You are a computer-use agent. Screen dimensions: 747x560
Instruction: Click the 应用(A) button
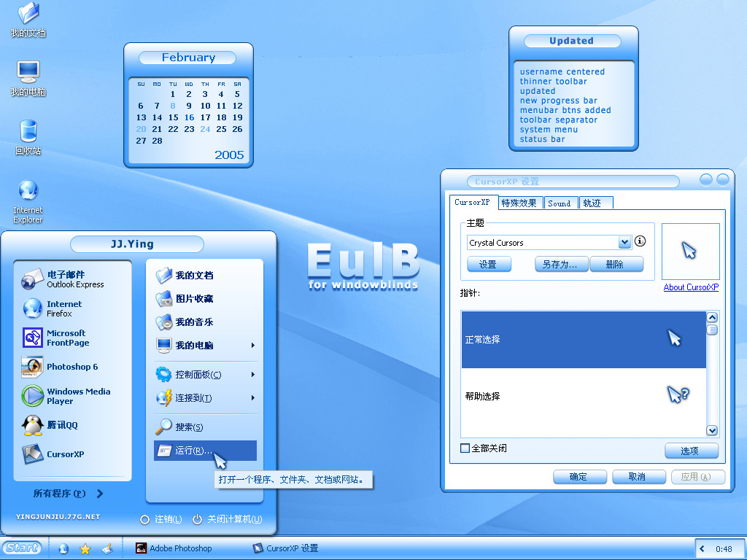tap(698, 477)
